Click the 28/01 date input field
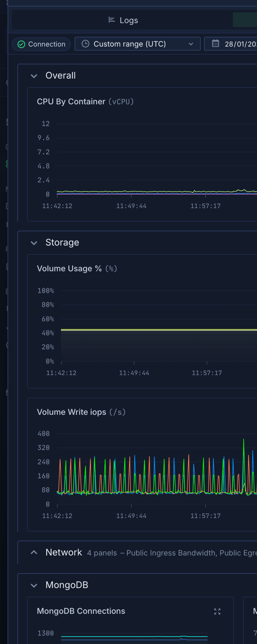This screenshot has height=644, width=257. pos(240,44)
